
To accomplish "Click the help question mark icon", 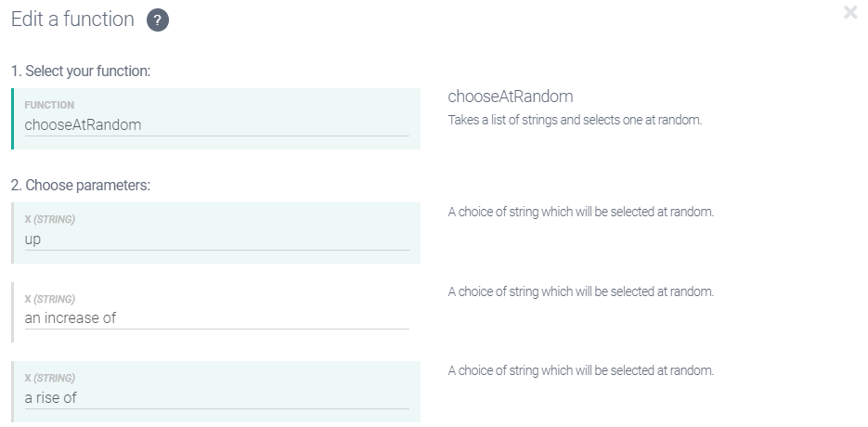I will tap(158, 20).
